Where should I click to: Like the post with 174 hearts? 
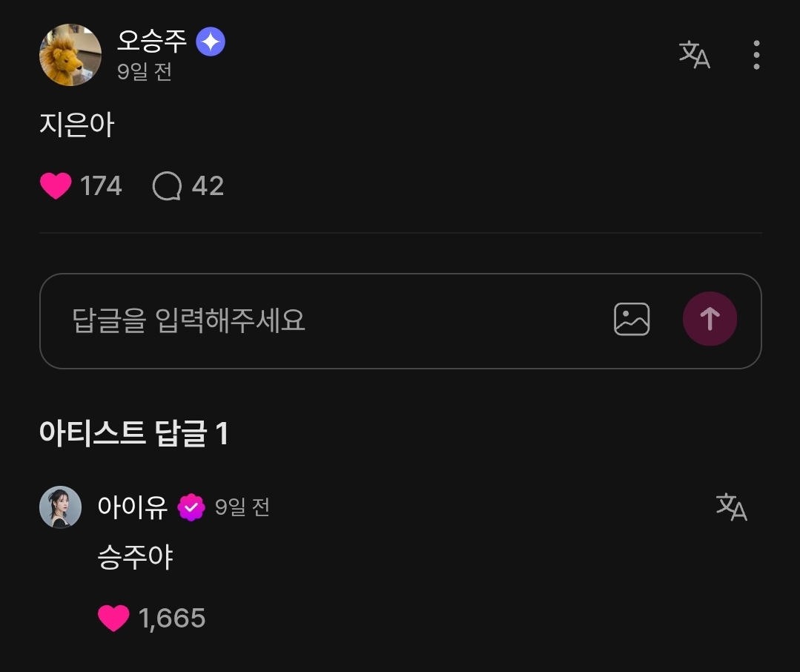(56, 185)
